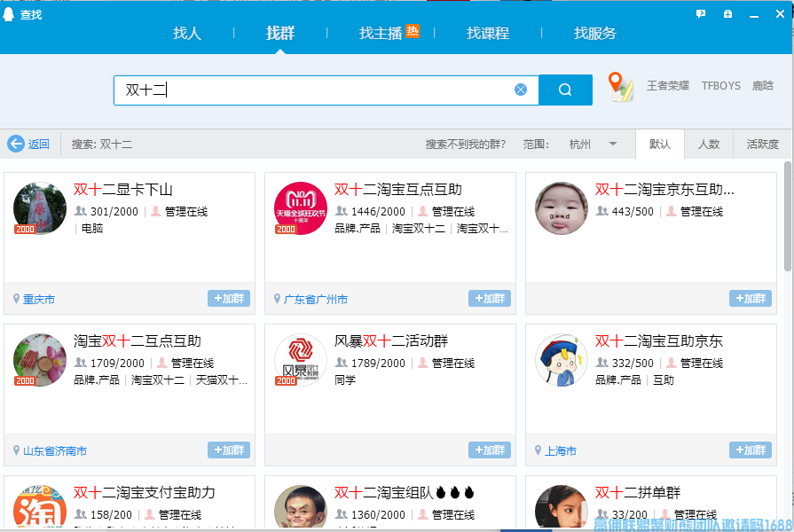Click tag 同学 under 风暴双十二活动群
Image resolution: width=794 pixels, height=532 pixels.
pyautogui.click(x=345, y=379)
